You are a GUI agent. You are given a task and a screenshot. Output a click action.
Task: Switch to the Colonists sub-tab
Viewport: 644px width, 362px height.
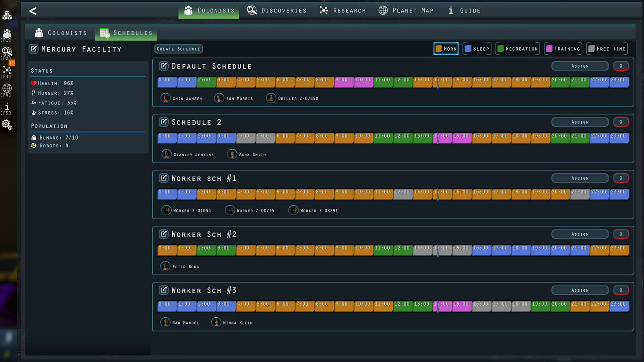tap(61, 33)
